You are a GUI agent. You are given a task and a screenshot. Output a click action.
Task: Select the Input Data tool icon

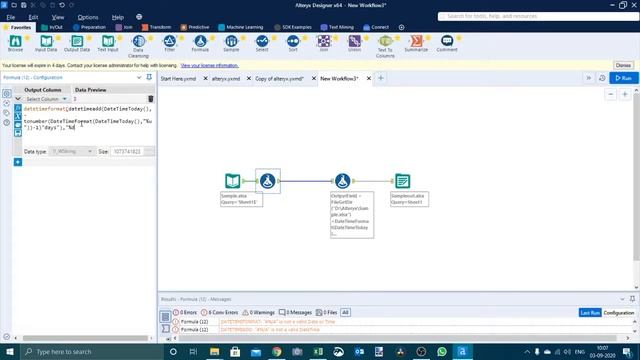point(46,41)
